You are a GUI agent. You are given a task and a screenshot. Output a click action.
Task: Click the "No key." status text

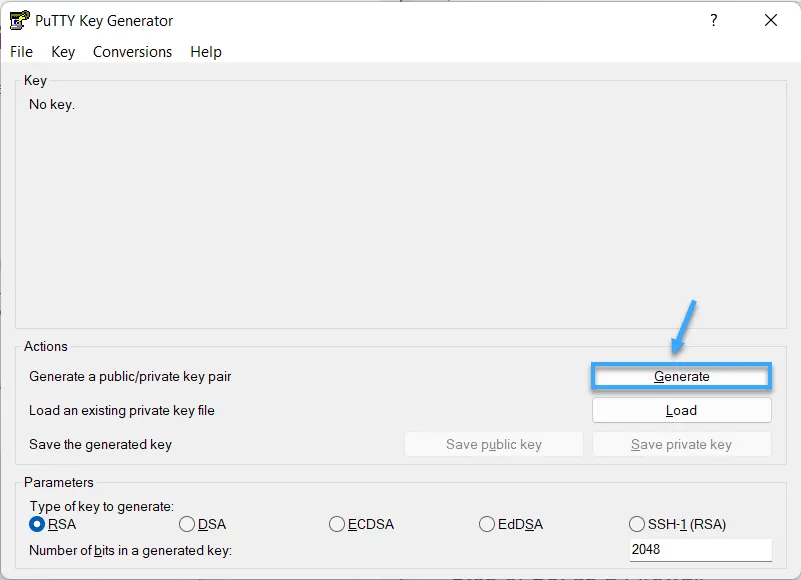click(x=52, y=104)
